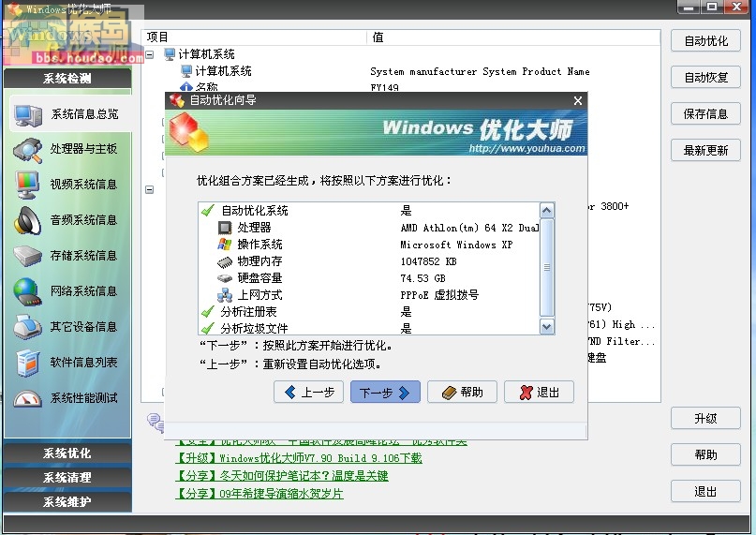Click the 上网方式 network icon

coord(224,295)
